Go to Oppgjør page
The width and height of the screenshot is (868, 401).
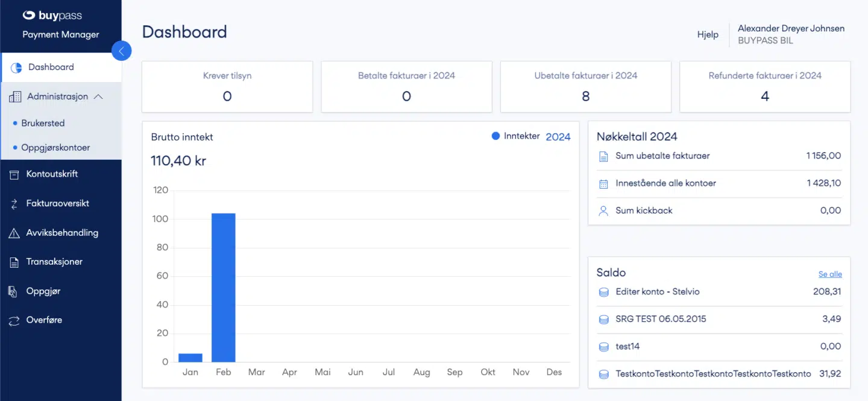(43, 291)
